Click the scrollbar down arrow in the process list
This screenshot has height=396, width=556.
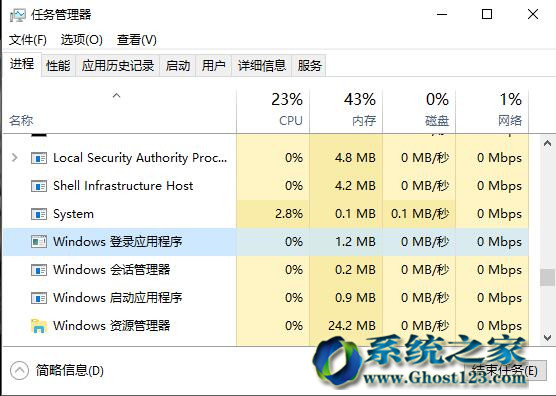(547, 338)
